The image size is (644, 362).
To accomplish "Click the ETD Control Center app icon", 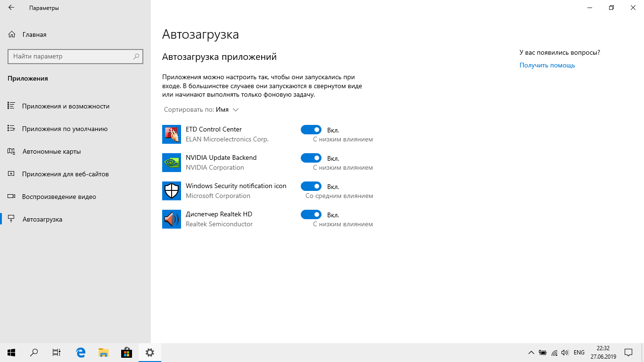I will (x=172, y=134).
